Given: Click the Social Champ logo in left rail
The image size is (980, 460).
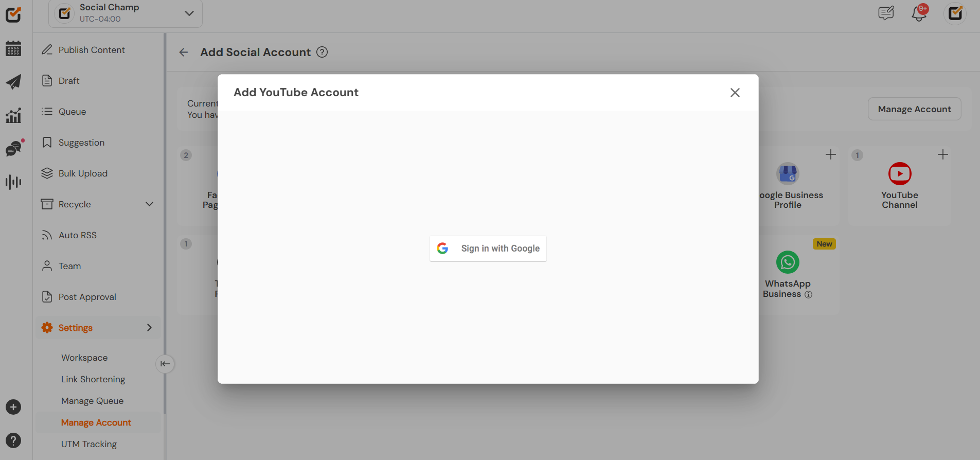Looking at the screenshot, I should click(x=13, y=14).
